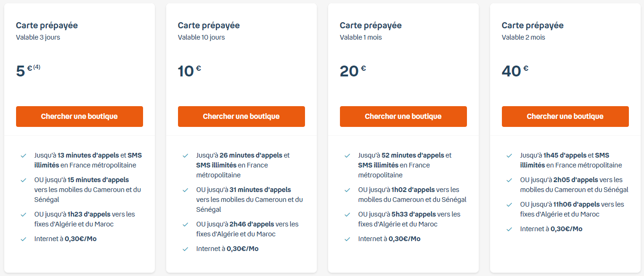
Task: Click the check icon beside "2h05 d'appels"
Action: 509,180
